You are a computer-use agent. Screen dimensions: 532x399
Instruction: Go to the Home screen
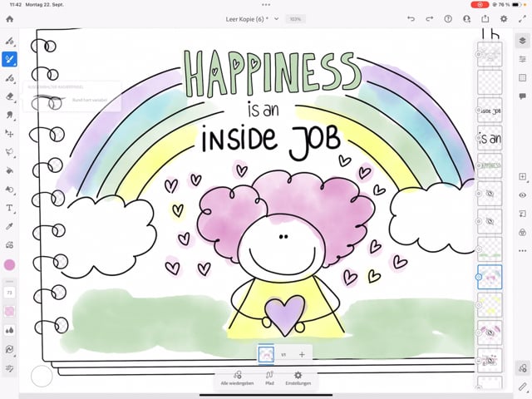tap(9, 19)
